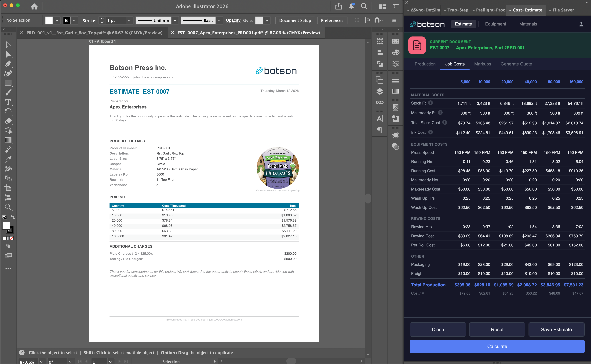Select the Rotate tool
The height and width of the screenshot is (364, 591).
8,112
